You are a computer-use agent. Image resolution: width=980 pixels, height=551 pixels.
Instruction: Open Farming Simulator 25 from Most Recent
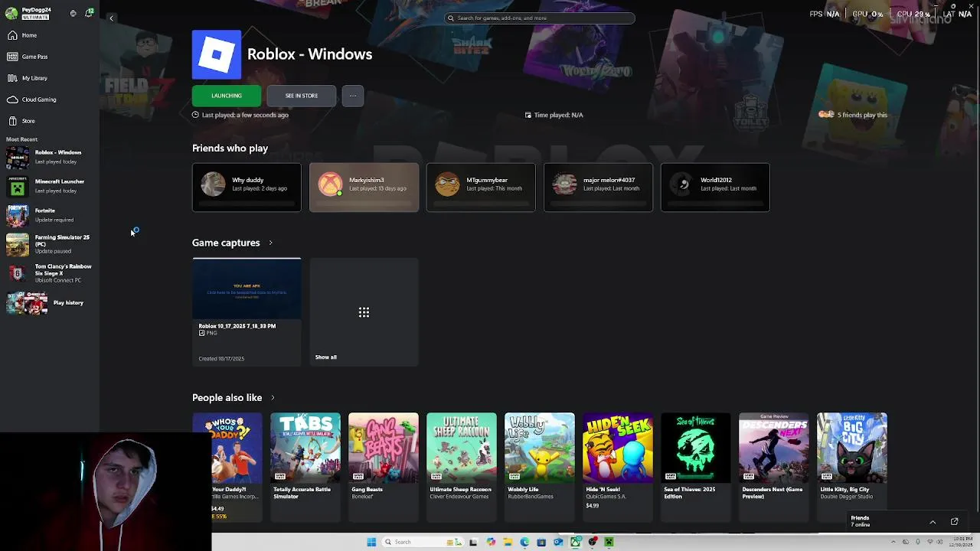50,244
